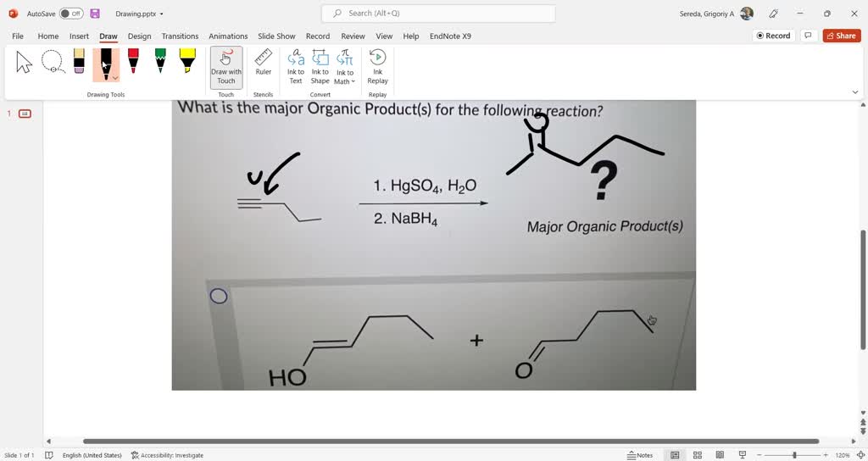
Task: Switch to the Insert tab
Action: point(79,36)
